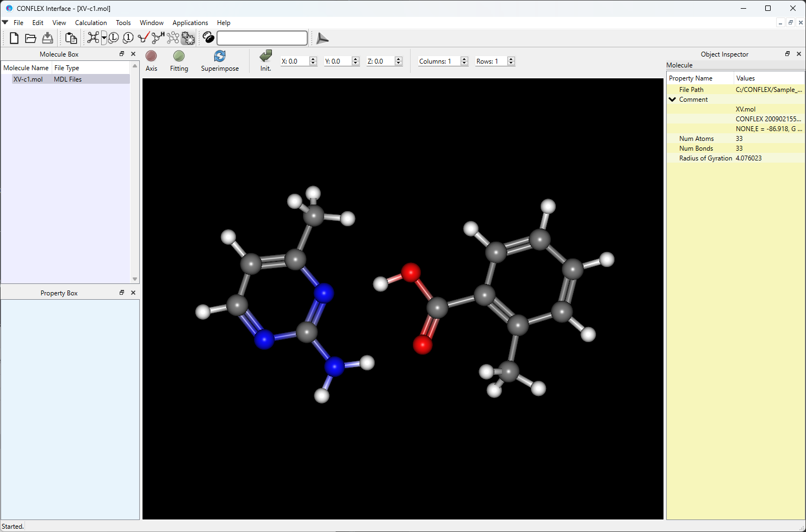
Task: Toggle the Axis display
Action: [151, 61]
